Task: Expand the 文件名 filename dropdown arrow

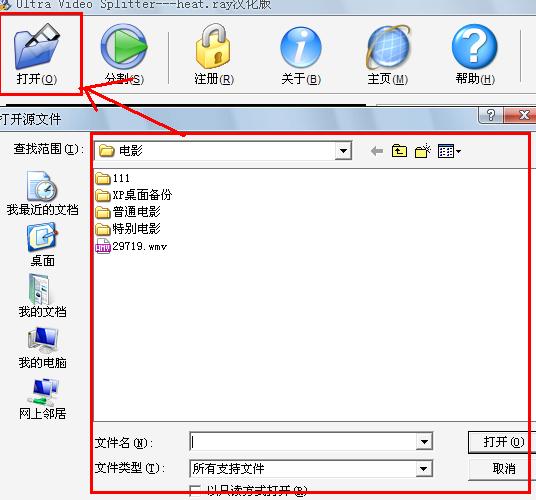Action: coord(424,442)
